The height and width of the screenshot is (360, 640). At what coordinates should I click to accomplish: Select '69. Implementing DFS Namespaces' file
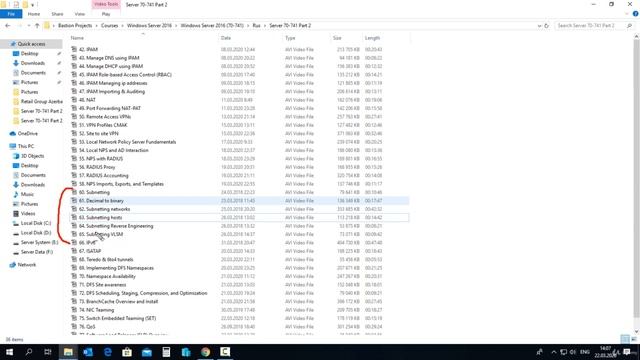(x=116, y=268)
